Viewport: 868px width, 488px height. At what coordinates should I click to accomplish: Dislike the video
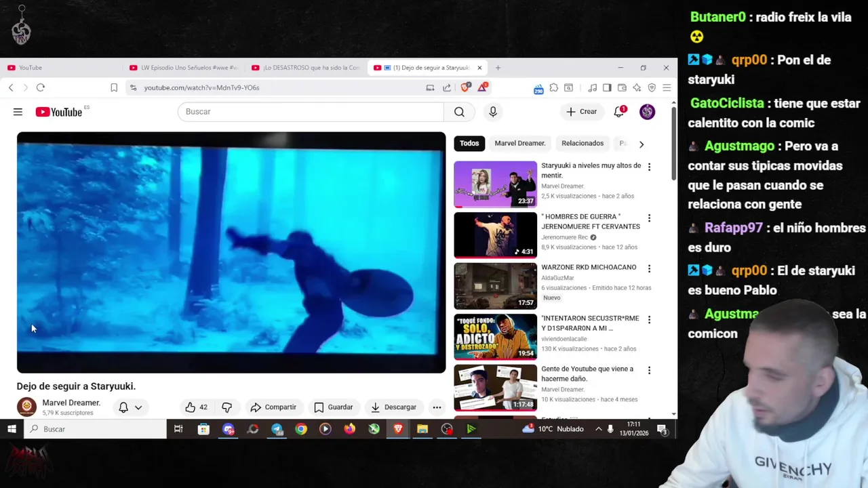[x=227, y=407]
